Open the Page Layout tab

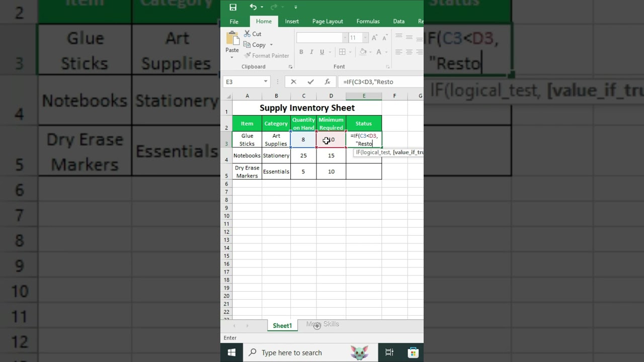pyautogui.click(x=328, y=22)
